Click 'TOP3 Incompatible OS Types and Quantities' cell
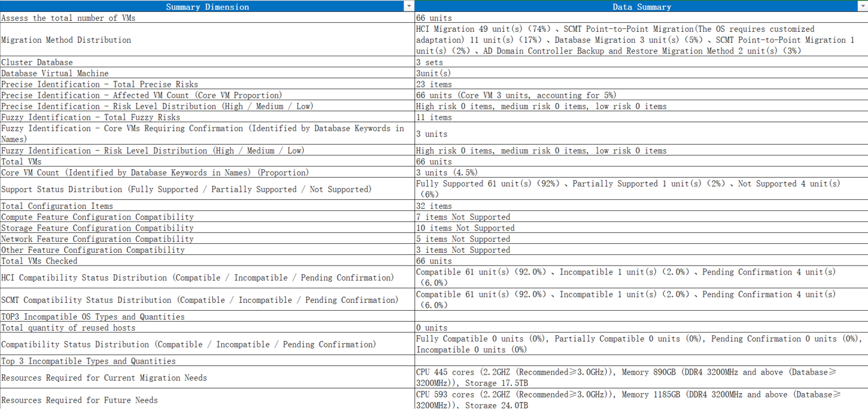The image size is (868, 412). pos(207,317)
